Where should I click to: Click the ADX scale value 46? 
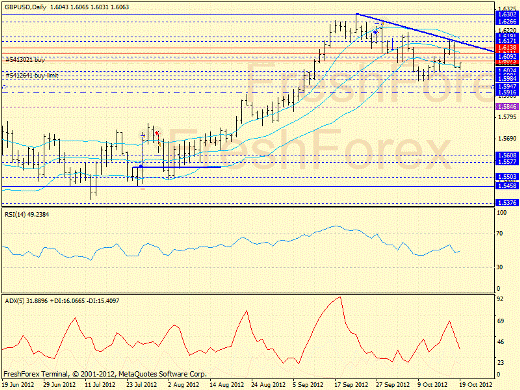click(x=500, y=342)
